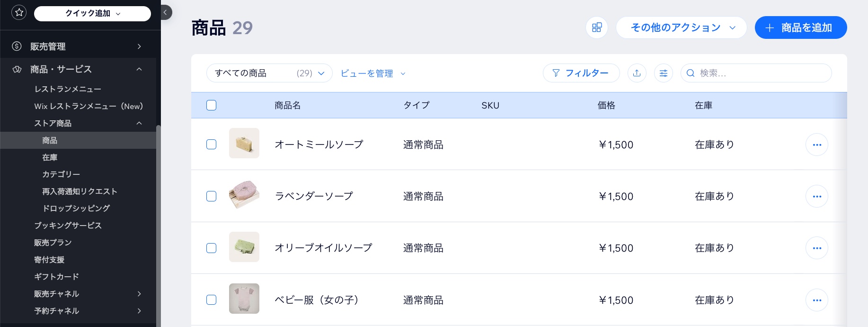Check the オートミールソープ row checkbox
Viewport: 868px width, 327px height.
tap(212, 145)
